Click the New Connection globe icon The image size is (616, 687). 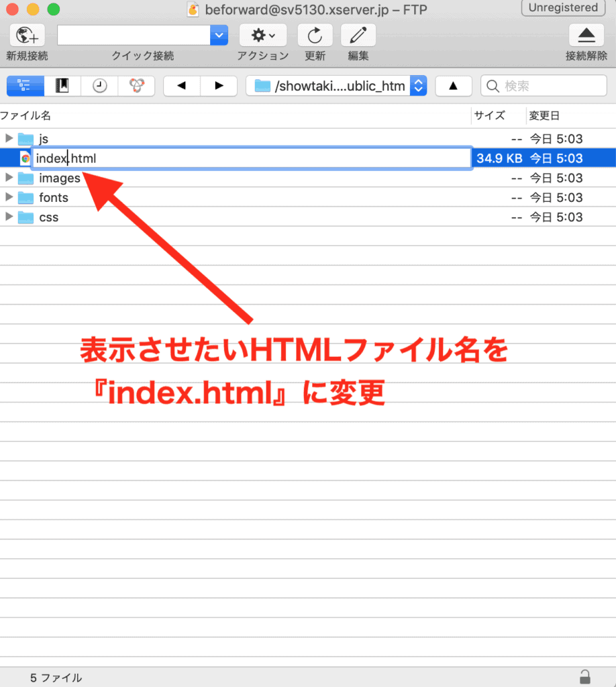point(27,35)
